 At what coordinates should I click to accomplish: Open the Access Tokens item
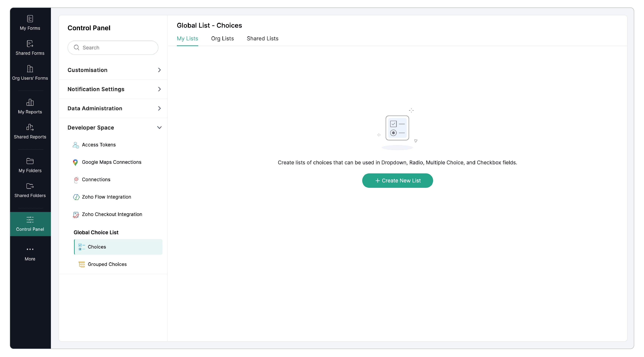[99, 145]
